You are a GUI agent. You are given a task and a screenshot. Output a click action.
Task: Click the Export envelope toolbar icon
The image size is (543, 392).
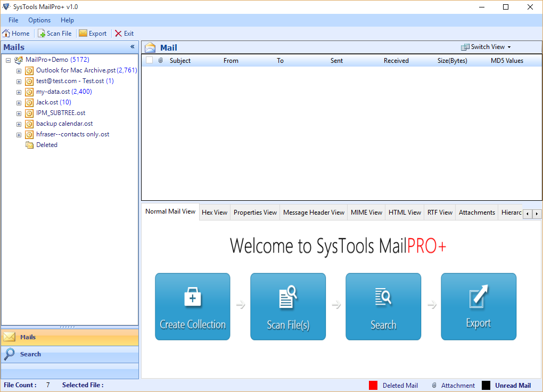click(83, 33)
